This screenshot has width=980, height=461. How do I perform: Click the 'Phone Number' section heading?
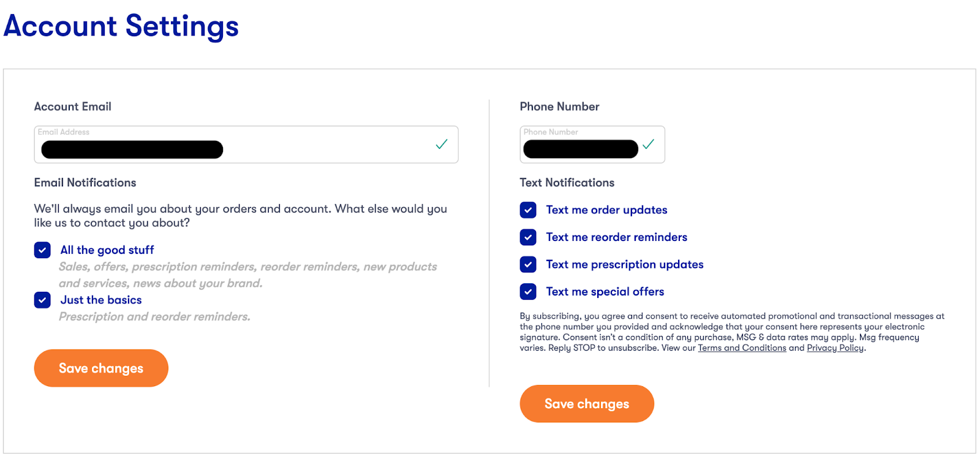[559, 107]
